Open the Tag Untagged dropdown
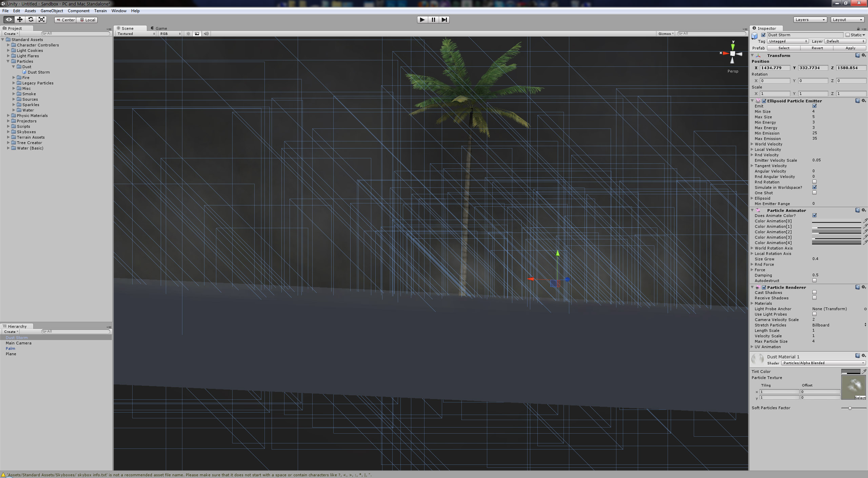 788,41
